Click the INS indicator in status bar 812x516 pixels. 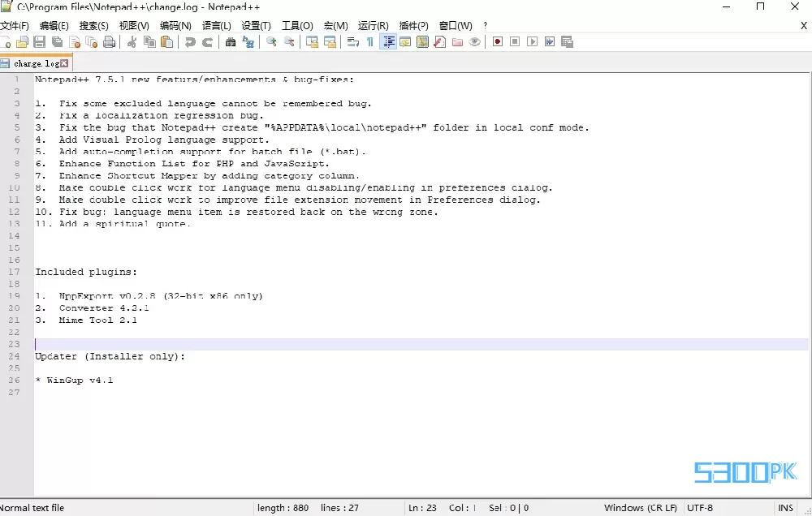pyautogui.click(x=785, y=508)
